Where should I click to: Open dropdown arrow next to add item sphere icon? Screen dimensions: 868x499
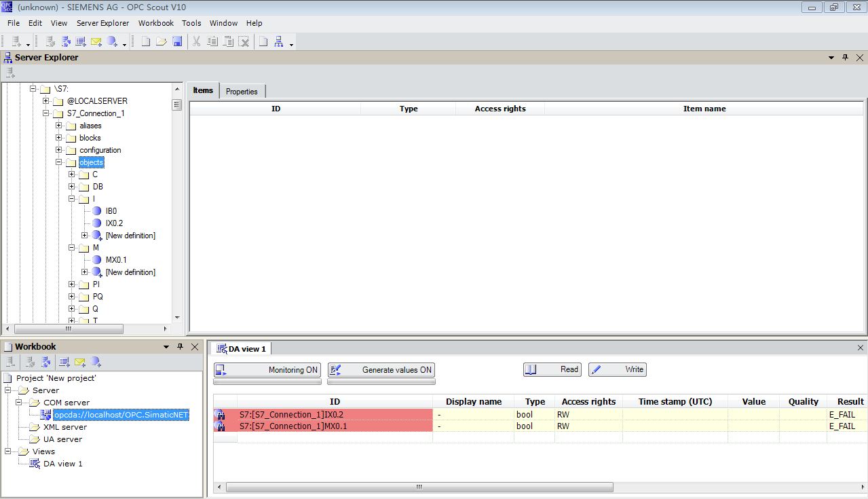pyautogui.click(x=124, y=44)
